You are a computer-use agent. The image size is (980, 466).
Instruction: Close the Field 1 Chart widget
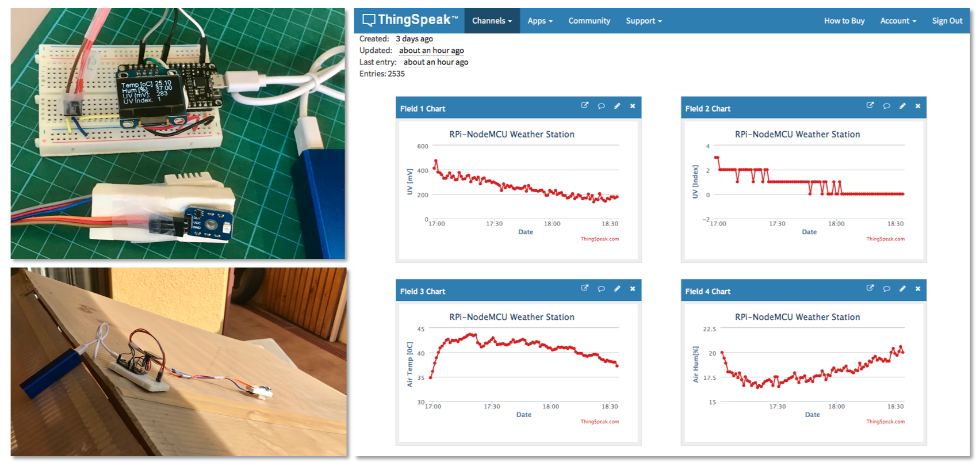(x=633, y=106)
